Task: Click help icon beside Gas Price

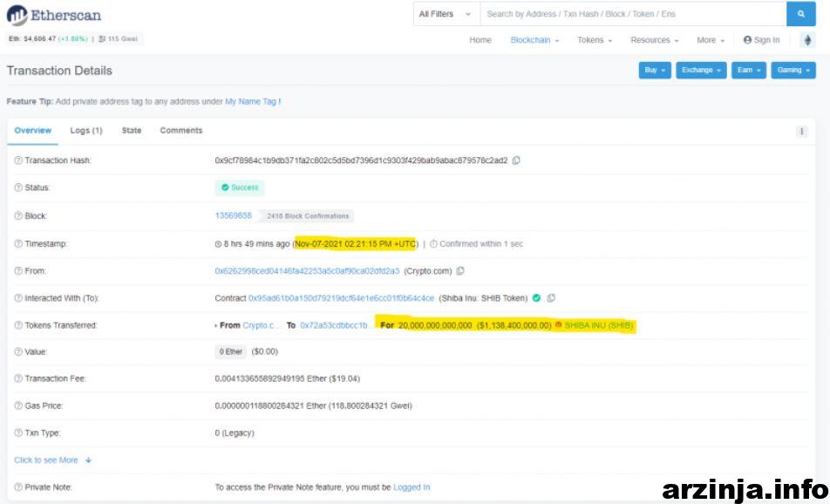Action: [18, 406]
